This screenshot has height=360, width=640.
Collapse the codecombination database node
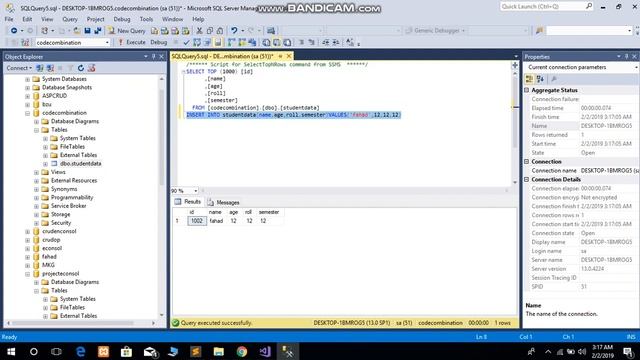pyautogui.click(x=27, y=113)
